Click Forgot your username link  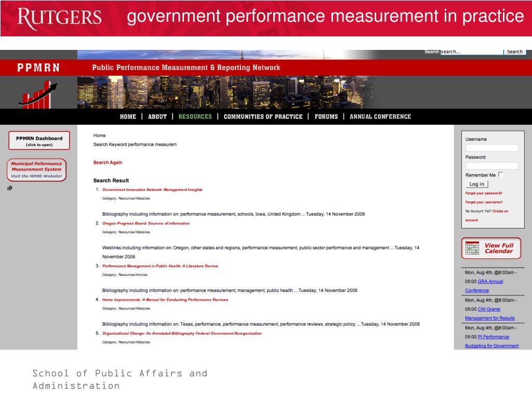point(484,202)
